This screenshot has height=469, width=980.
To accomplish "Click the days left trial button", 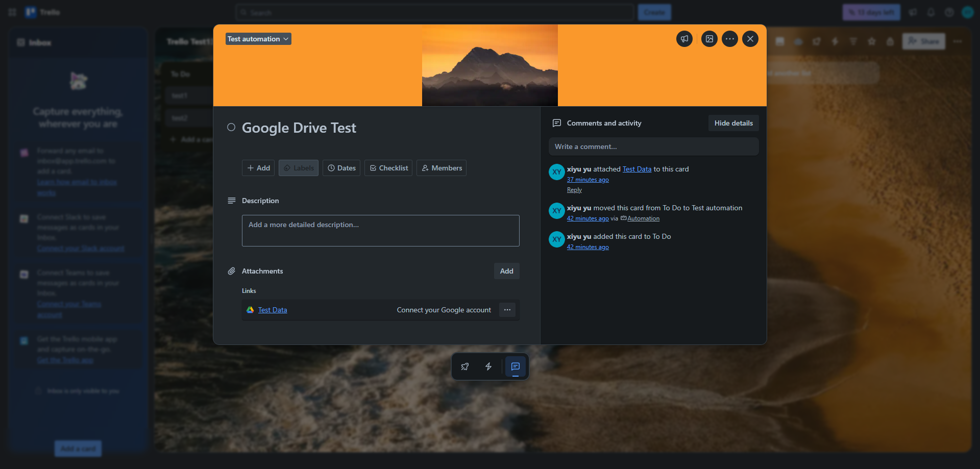I will click(871, 12).
